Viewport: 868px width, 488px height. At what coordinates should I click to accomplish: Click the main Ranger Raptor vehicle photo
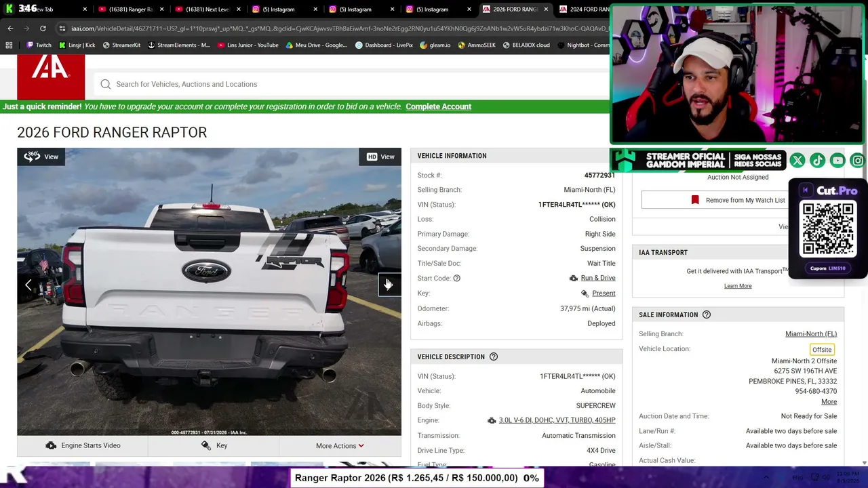coord(209,291)
